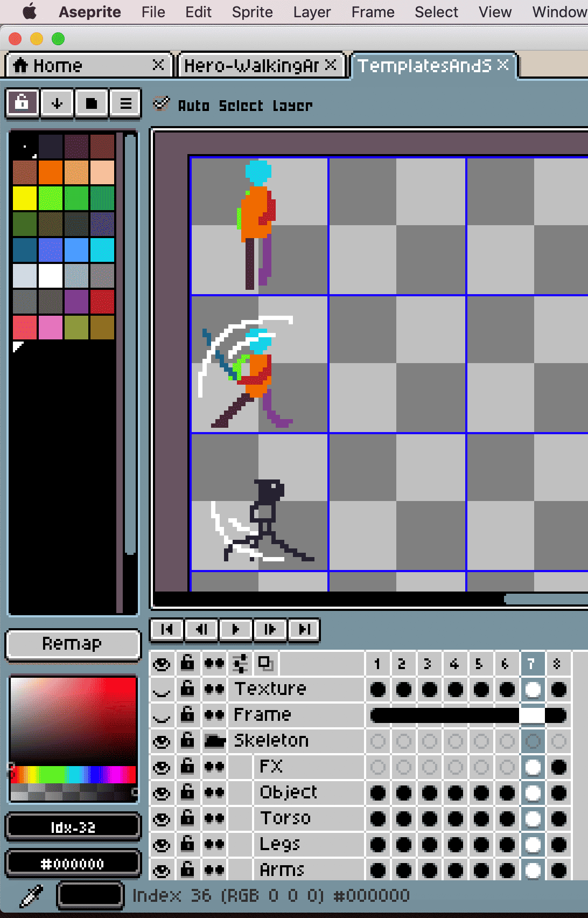Hide the Legs layer
This screenshot has height=918, width=588.
(x=162, y=844)
